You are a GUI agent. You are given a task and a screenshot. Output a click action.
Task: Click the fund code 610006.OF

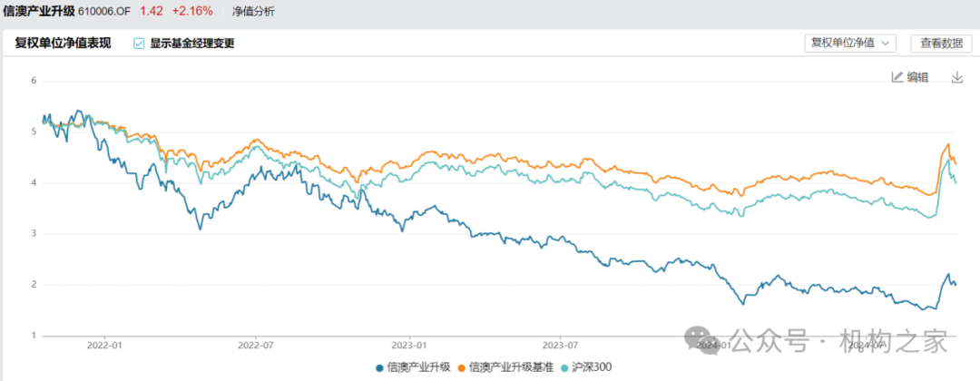(x=104, y=11)
